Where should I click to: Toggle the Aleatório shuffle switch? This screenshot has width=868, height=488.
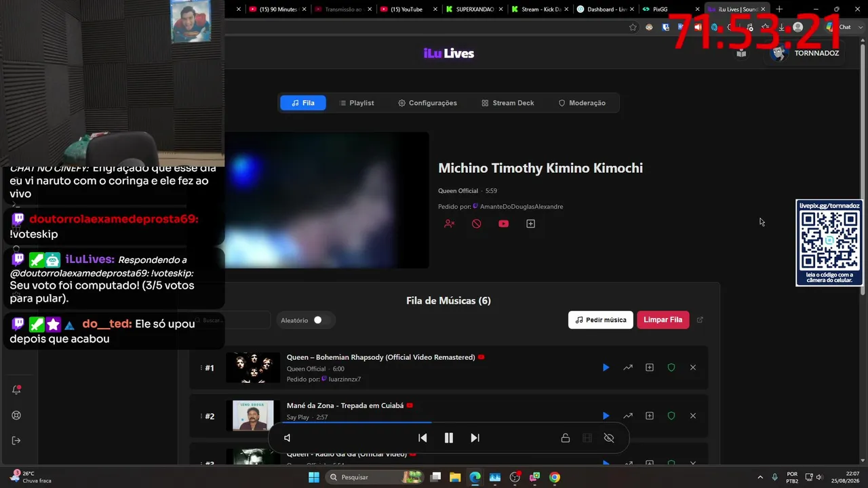pyautogui.click(x=321, y=320)
